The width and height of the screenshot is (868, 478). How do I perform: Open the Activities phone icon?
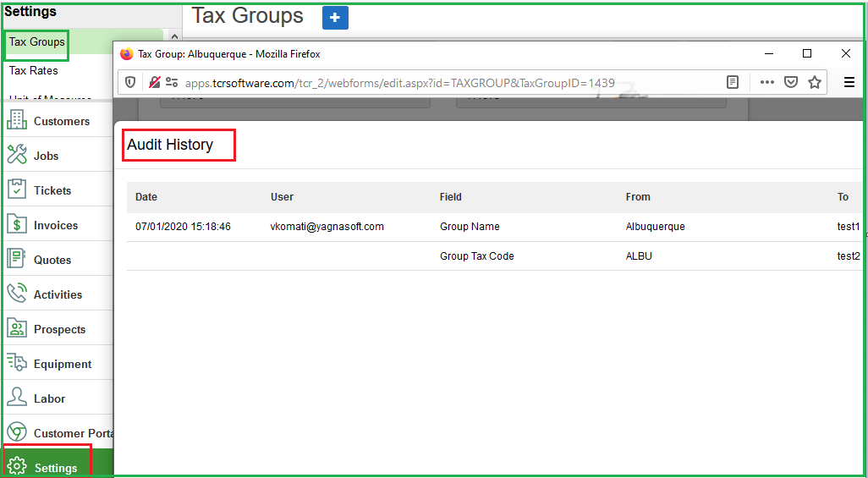(x=17, y=294)
